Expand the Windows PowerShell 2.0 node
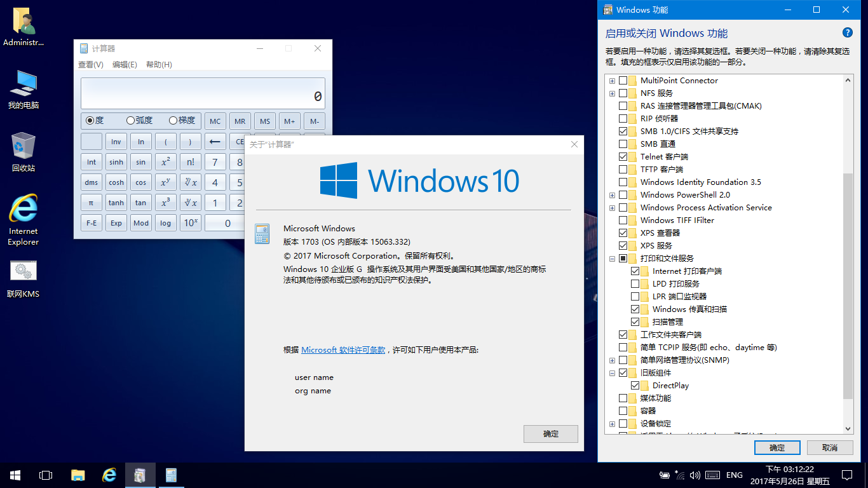 pos(613,195)
